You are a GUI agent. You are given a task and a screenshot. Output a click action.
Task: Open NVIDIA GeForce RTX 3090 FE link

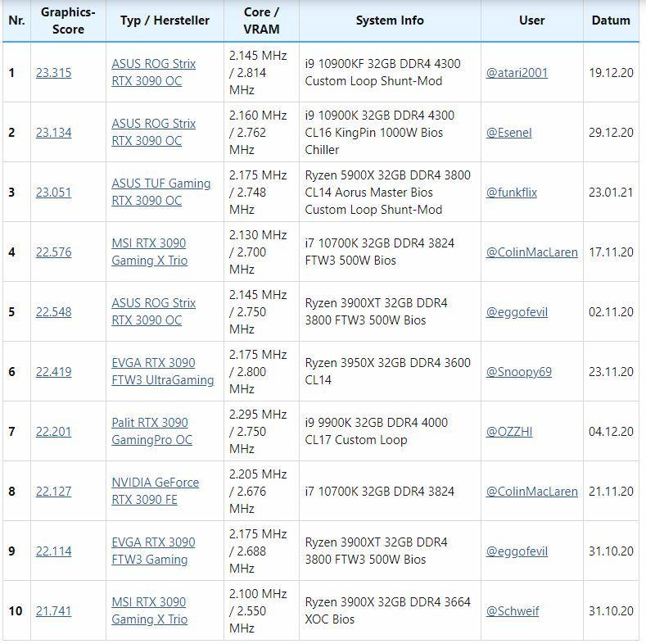click(156, 491)
